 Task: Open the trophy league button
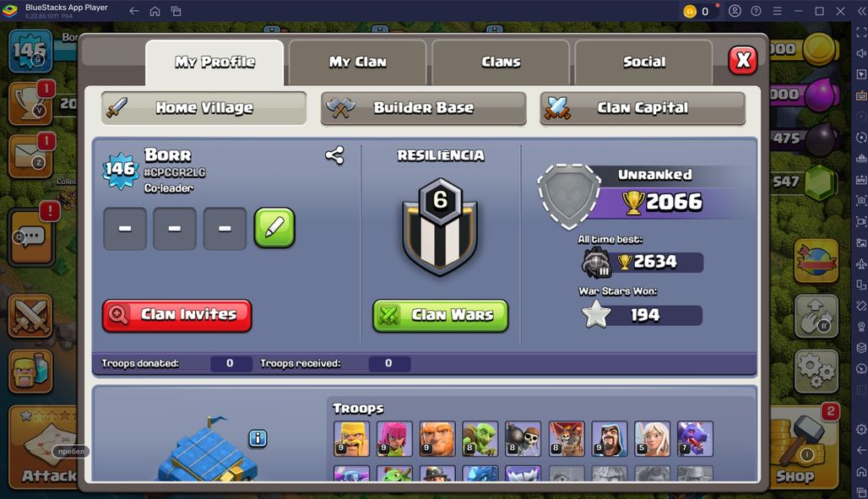pyautogui.click(x=31, y=103)
